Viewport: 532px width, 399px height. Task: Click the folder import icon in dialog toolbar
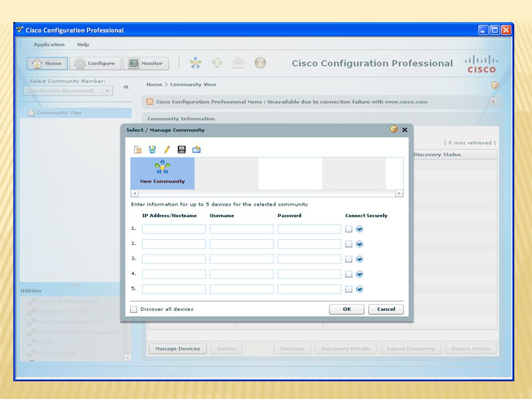pyautogui.click(x=196, y=150)
